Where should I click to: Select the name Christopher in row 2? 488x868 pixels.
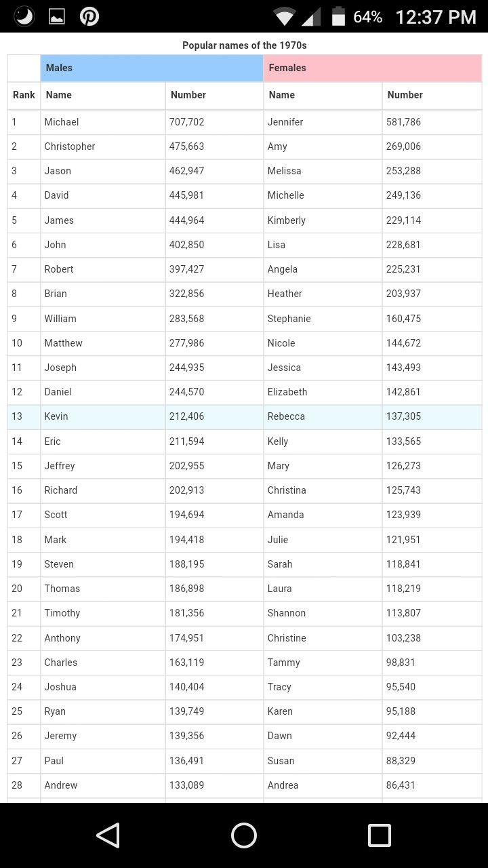pos(70,146)
